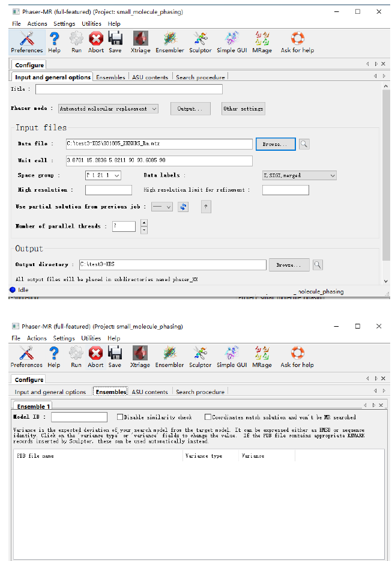Image resolution: width=392 pixels, height=561 pixels.
Task: Click the Other settings button
Action: click(243, 108)
